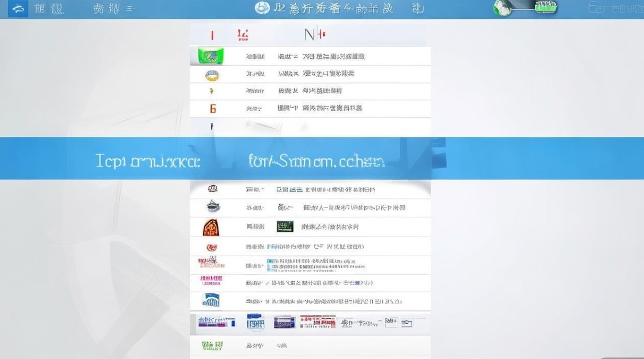Click the globe icon in the top title bar

click(261, 7)
